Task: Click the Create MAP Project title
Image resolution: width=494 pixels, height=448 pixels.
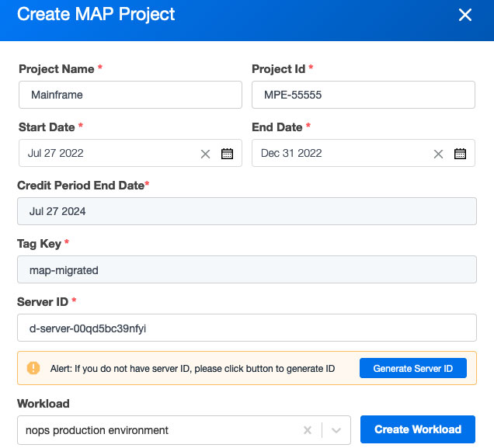Action: tap(96, 15)
